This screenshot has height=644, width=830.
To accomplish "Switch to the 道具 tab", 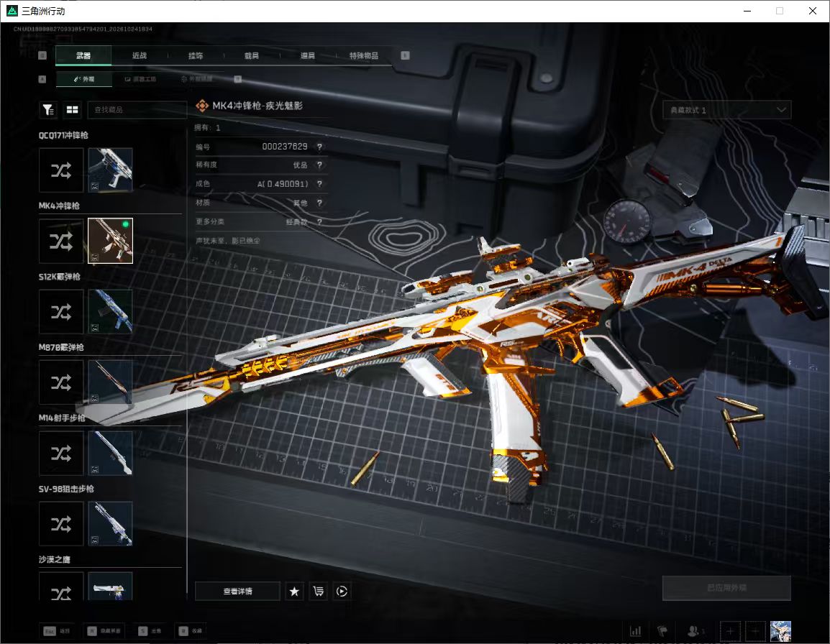I will (x=308, y=55).
